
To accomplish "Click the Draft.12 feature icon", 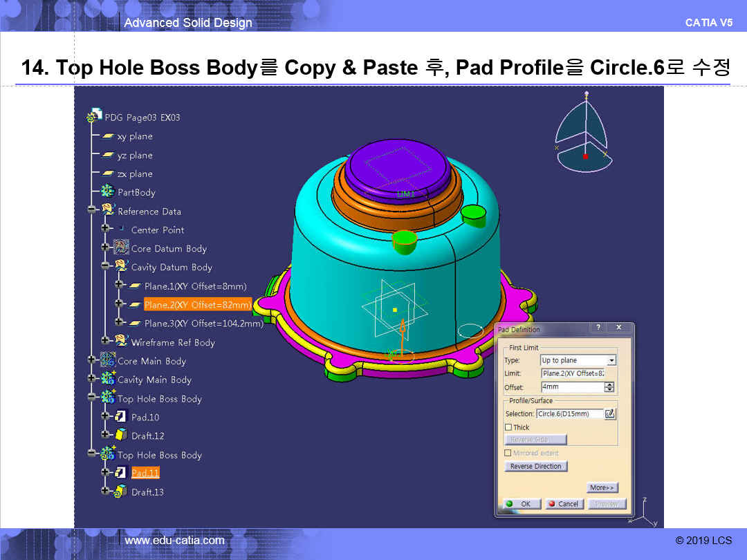I will (x=121, y=436).
